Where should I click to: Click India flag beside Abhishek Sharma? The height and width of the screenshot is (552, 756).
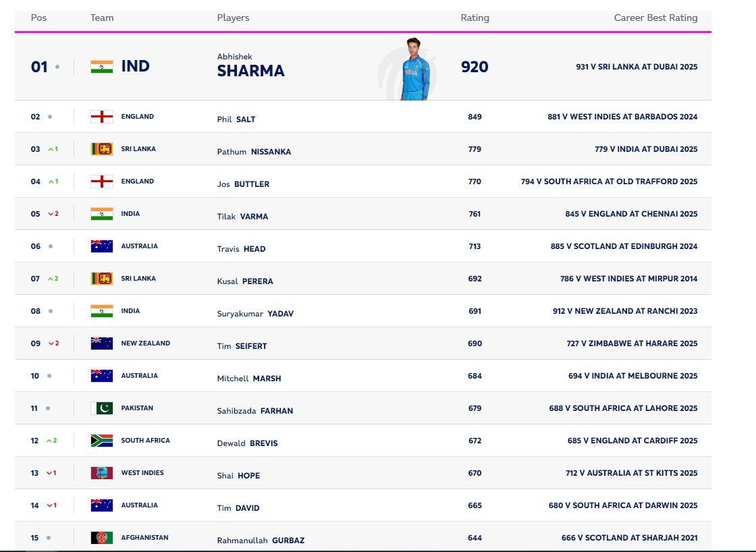[102, 67]
